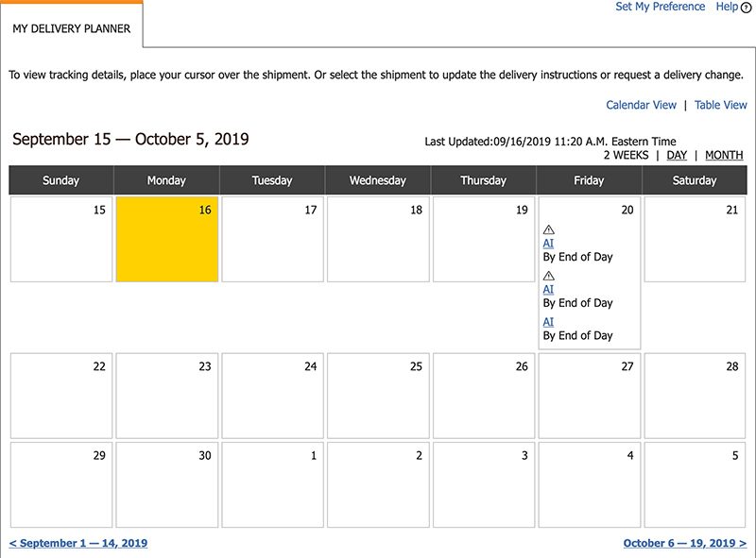Switch to MONTH calendar view
Screen dimensions: 756x558
724,155
